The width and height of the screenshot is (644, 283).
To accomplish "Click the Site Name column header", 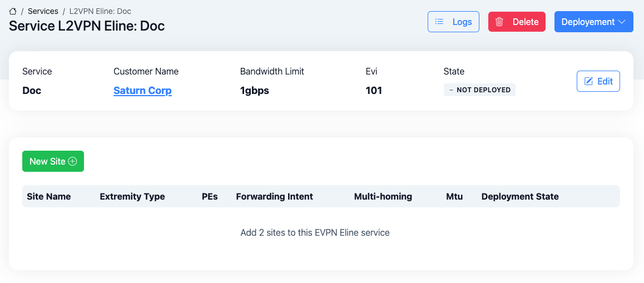I will pyautogui.click(x=49, y=196).
